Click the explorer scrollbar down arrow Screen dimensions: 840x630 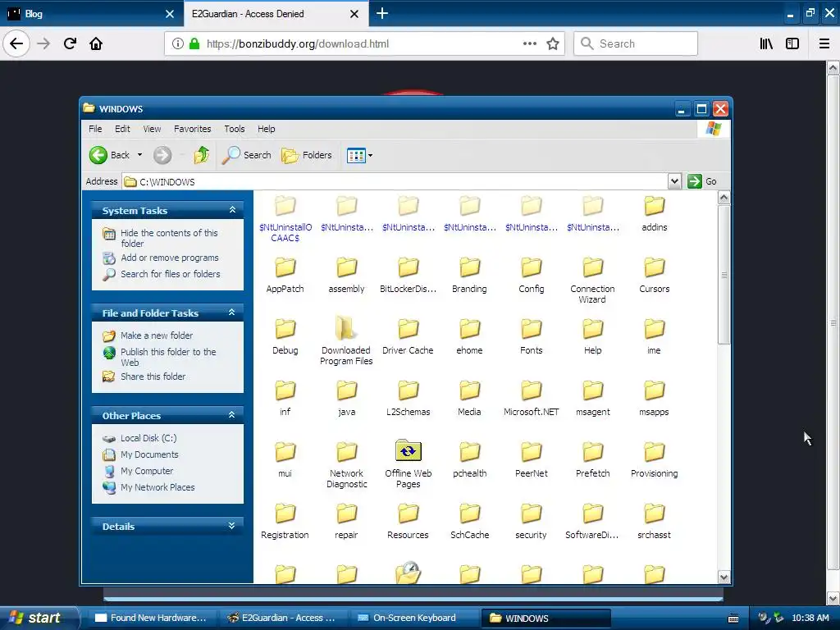pos(724,577)
